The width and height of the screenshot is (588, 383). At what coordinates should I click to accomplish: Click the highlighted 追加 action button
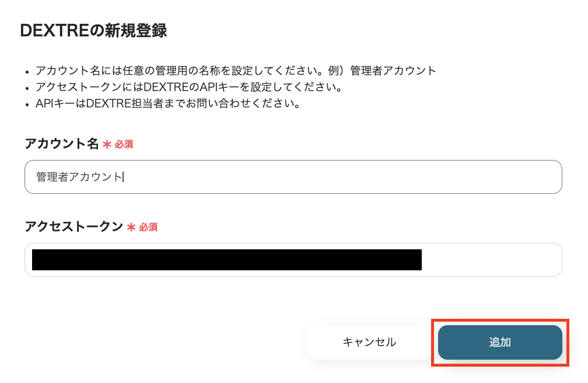(x=499, y=343)
